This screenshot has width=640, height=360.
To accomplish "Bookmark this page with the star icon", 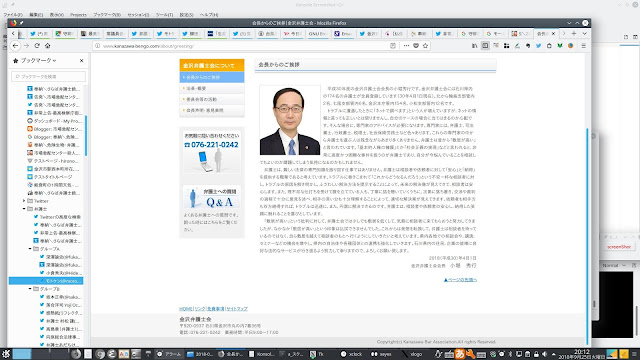I will [x=425, y=46].
